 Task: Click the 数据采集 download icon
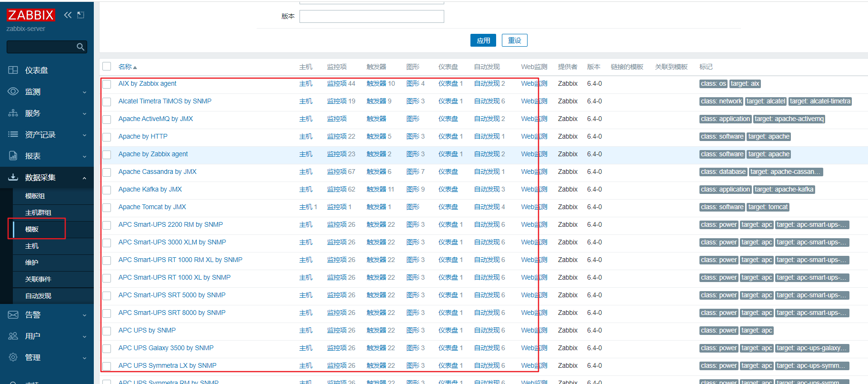point(13,177)
